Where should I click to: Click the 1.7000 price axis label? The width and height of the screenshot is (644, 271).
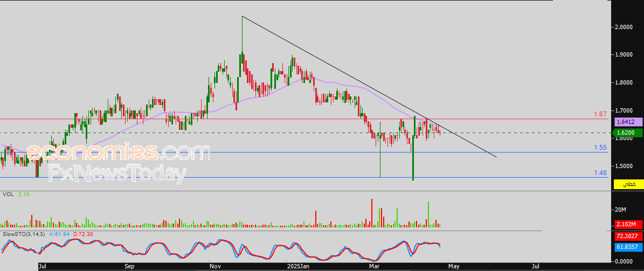(x=624, y=110)
